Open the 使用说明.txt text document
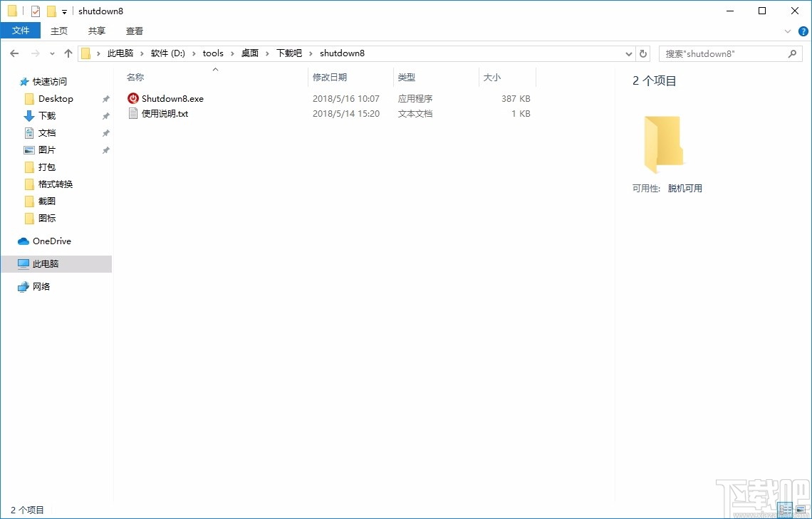812x519 pixels. coord(165,114)
